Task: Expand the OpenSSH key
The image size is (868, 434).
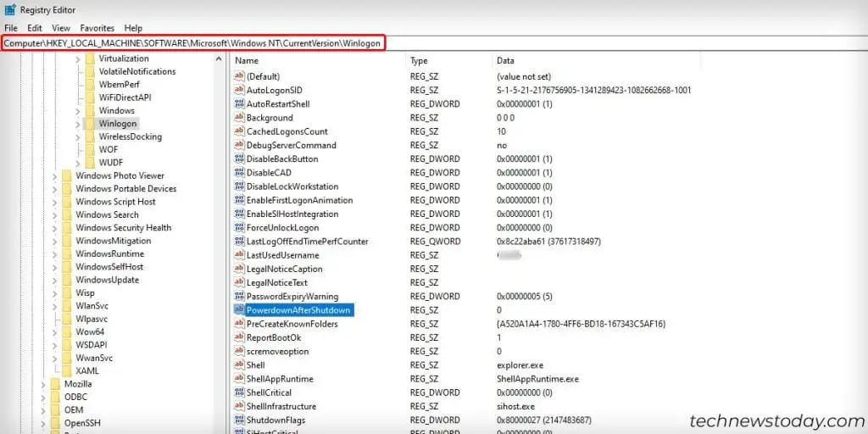Action: pyautogui.click(x=43, y=424)
